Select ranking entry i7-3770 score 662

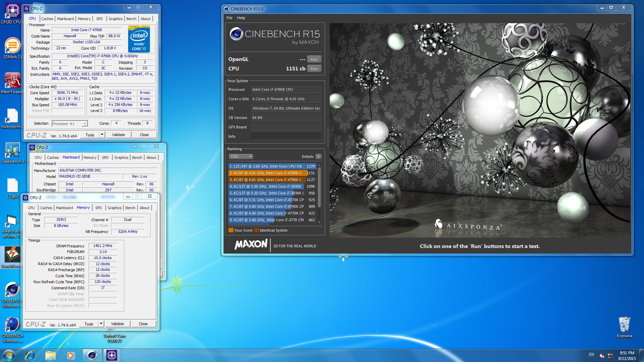click(x=272, y=220)
